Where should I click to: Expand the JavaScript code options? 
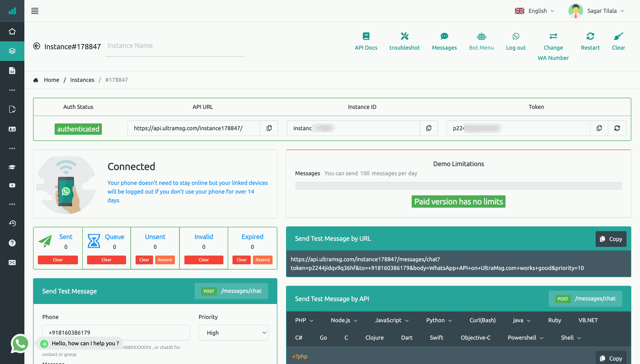(x=392, y=320)
